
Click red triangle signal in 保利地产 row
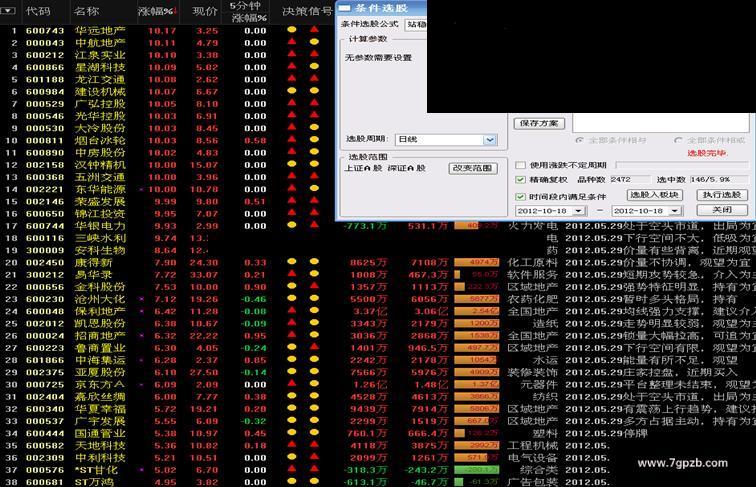292,310
